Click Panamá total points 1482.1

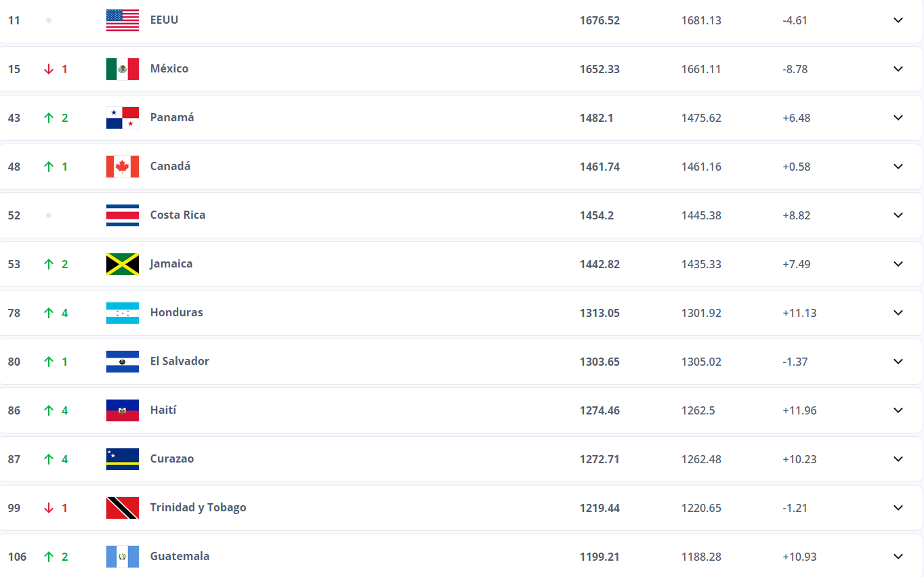[x=597, y=118]
